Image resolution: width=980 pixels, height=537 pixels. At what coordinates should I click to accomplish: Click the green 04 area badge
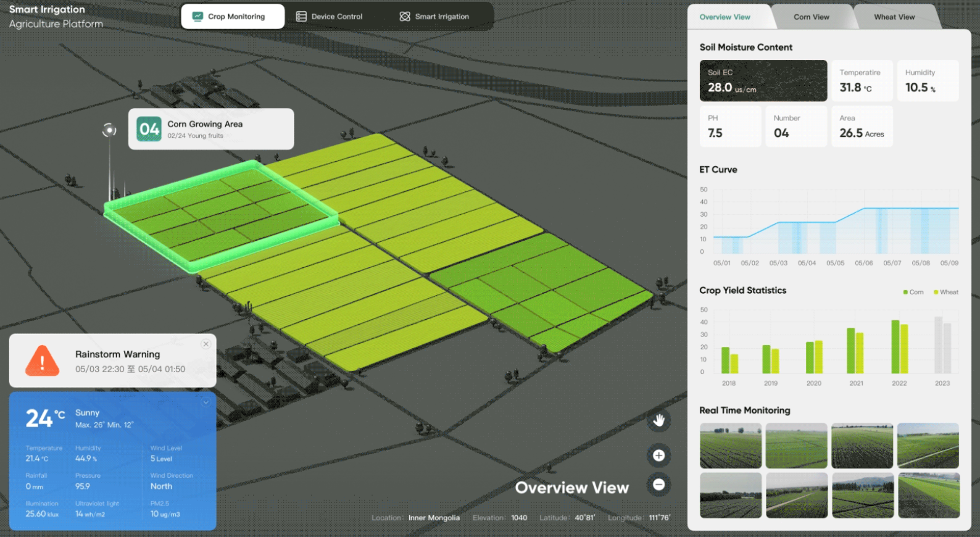point(149,129)
